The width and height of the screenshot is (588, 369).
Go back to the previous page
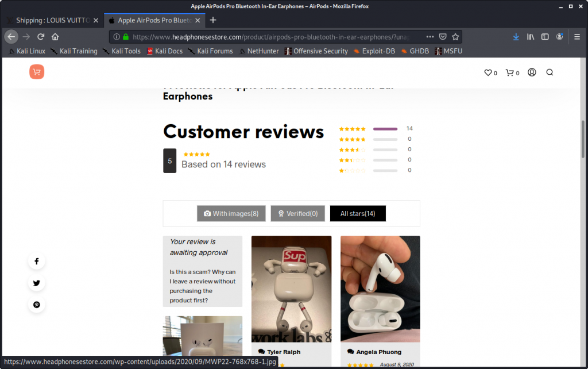point(11,37)
